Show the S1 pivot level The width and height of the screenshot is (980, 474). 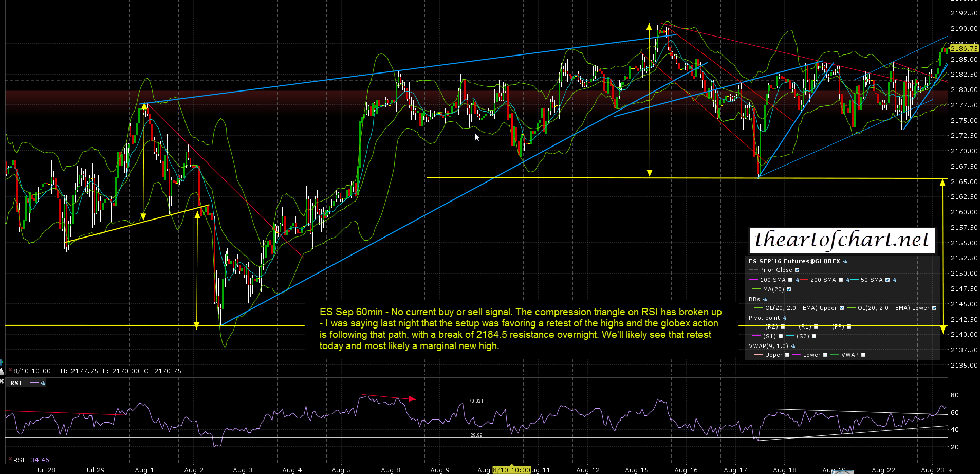[x=781, y=336]
